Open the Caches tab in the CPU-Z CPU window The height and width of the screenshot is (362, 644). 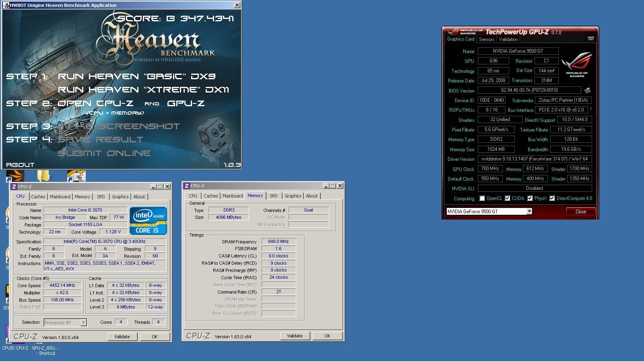point(38,197)
